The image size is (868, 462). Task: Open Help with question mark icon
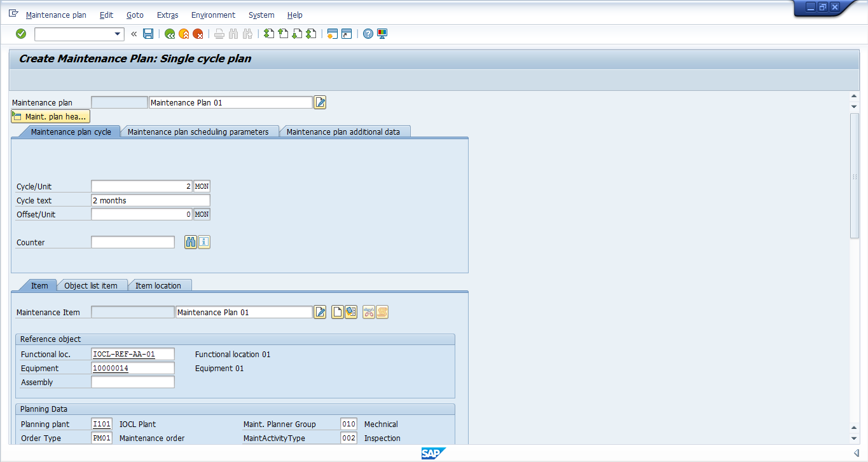click(368, 34)
